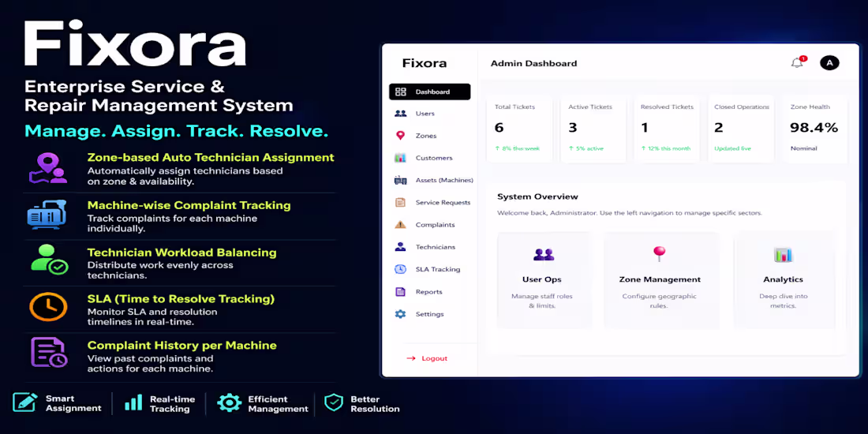Go to Complaints section

click(435, 225)
